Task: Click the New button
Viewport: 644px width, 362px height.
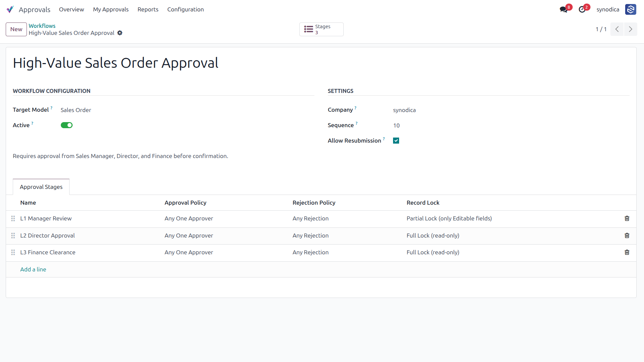Action: [x=16, y=29]
